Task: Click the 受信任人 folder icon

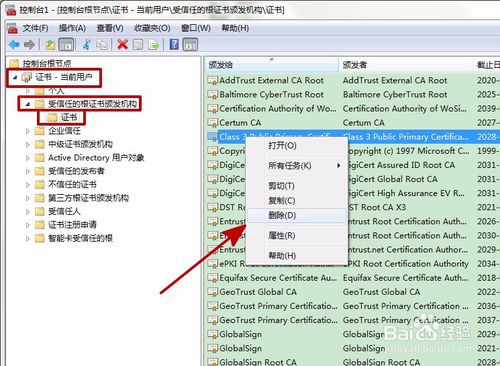Action: [40, 211]
